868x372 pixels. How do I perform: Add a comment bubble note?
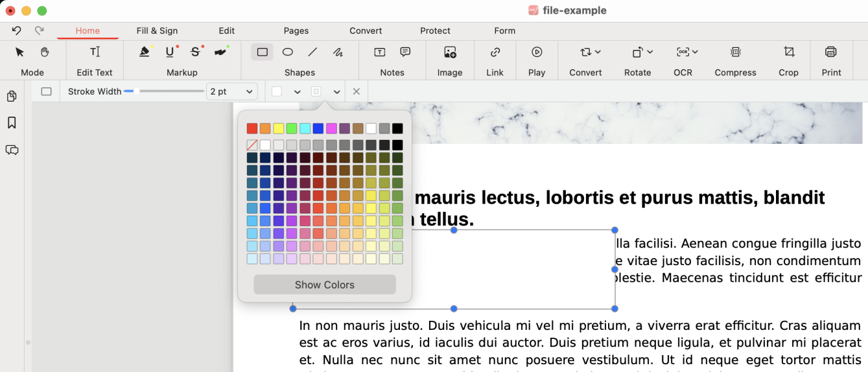point(405,52)
